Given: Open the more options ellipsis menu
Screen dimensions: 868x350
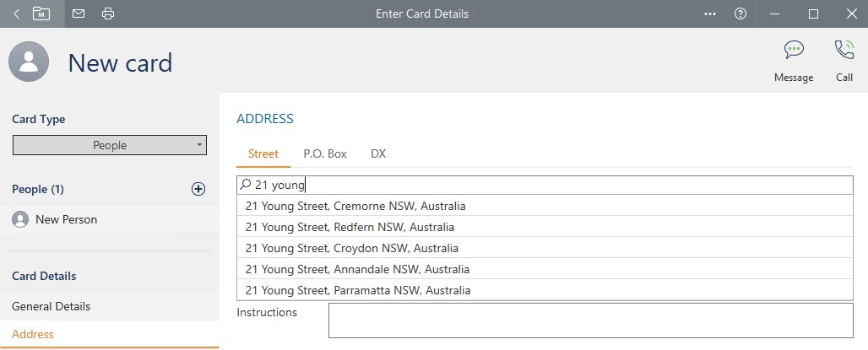Looking at the screenshot, I should [x=710, y=13].
